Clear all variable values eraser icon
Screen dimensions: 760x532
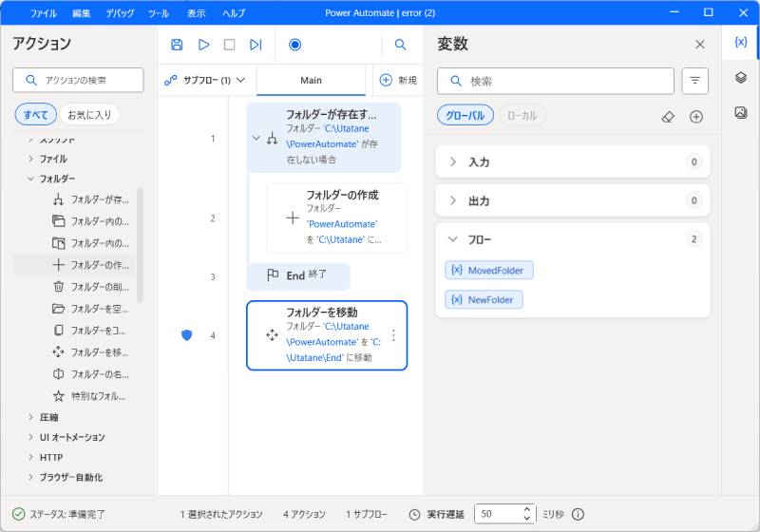point(668,116)
